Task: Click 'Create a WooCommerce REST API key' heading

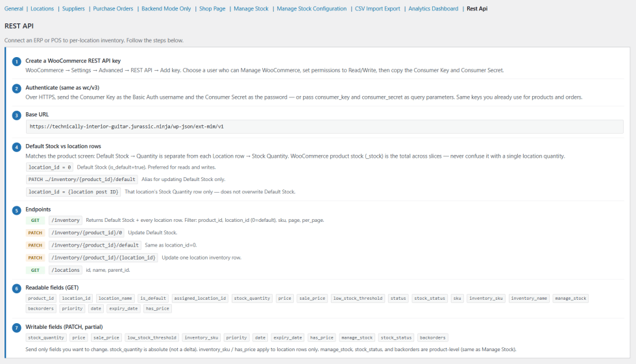Action: pos(73,61)
